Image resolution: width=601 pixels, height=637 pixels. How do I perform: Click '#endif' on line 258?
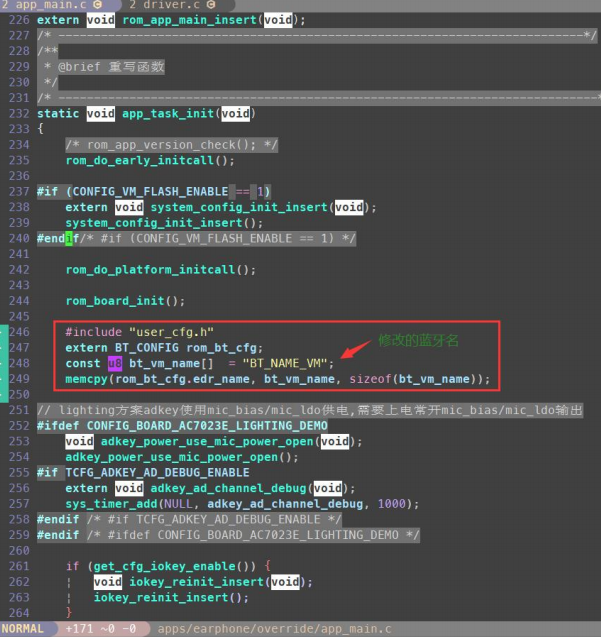tap(58, 520)
